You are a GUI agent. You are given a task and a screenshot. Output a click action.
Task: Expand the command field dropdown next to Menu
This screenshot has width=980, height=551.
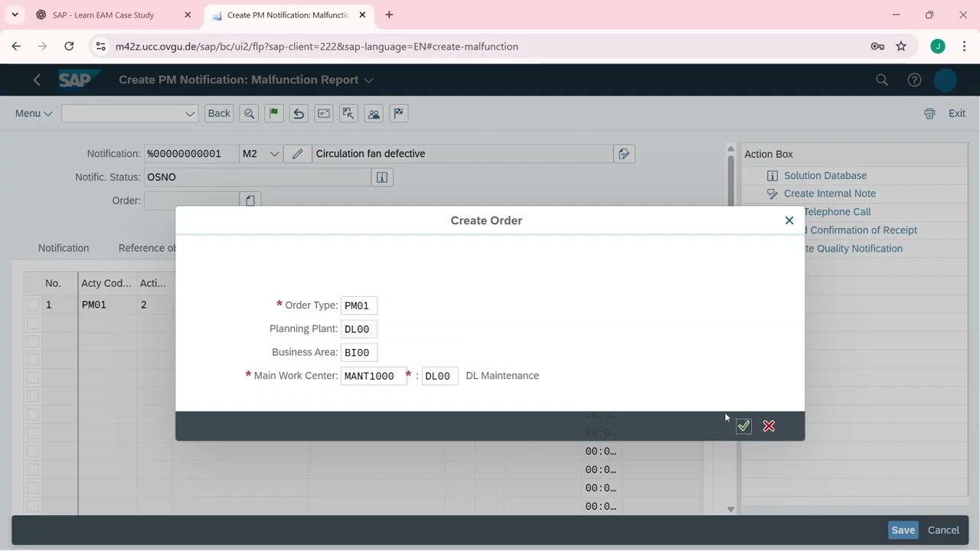(190, 113)
